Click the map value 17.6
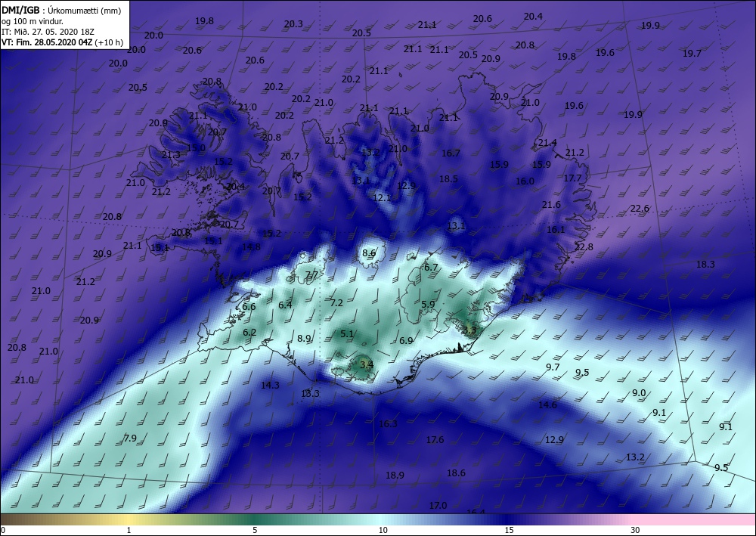756x536 pixels. [435, 439]
